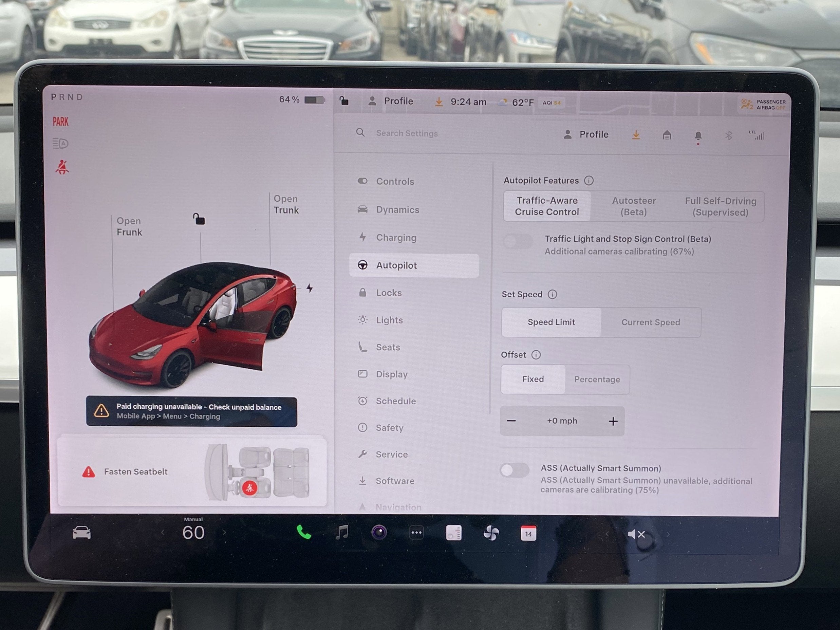Tap the charge port lightning icon by car
Viewport: 840px width, 630px height.
pyautogui.click(x=310, y=288)
